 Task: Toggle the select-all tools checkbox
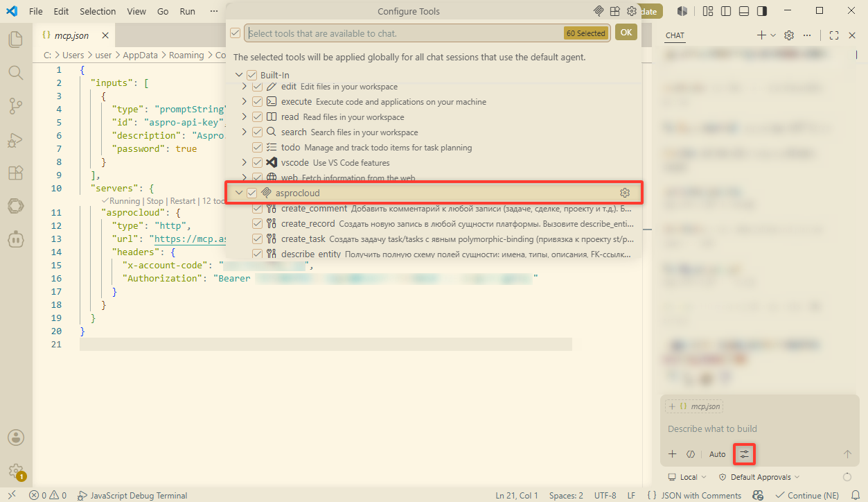236,33
